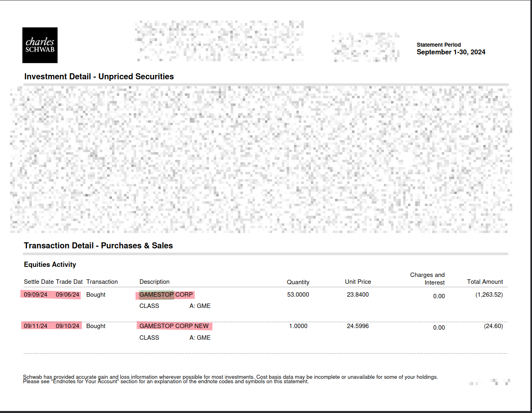Select quantity "53.0000"
The image size is (532, 413).
pos(298,295)
